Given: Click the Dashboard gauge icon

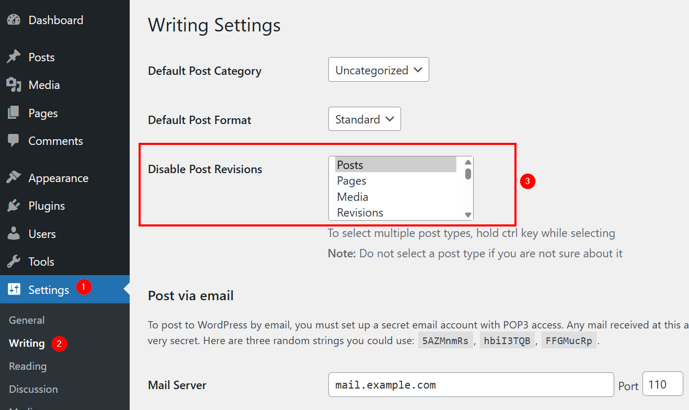Looking at the screenshot, I should [x=14, y=20].
